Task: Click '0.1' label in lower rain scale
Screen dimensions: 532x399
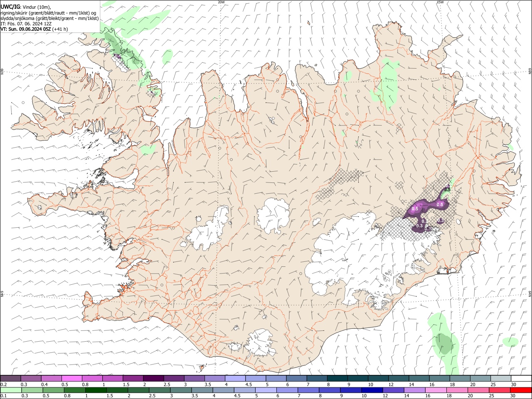Action: [x=4, y=396]
